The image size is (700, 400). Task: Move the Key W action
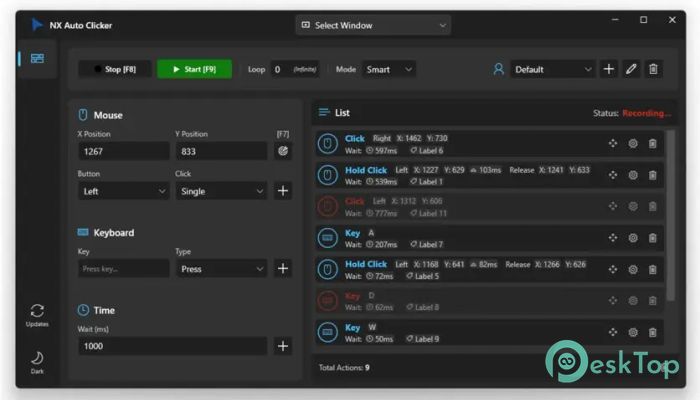point(613,333)
